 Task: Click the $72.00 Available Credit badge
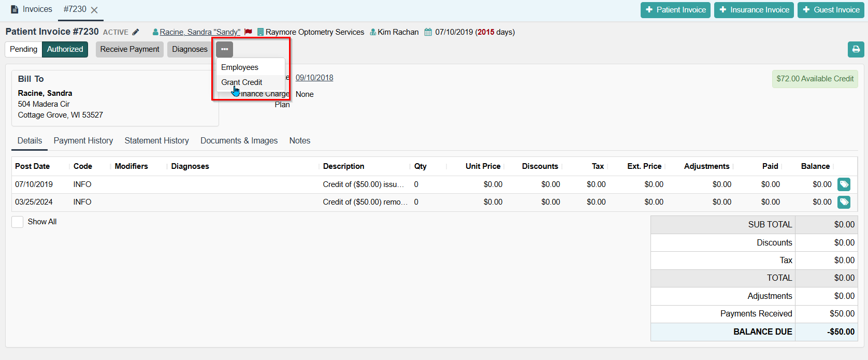pos(815,79)
